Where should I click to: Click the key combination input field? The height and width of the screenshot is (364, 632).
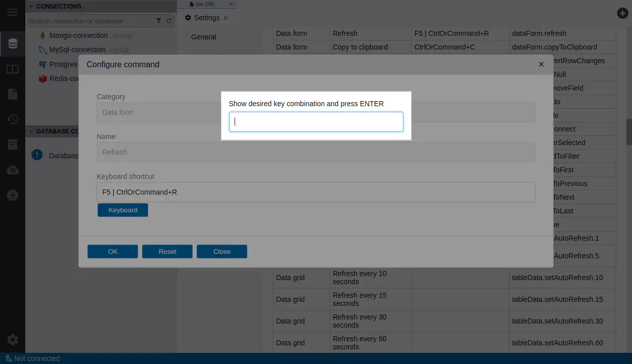coord(316,122)
